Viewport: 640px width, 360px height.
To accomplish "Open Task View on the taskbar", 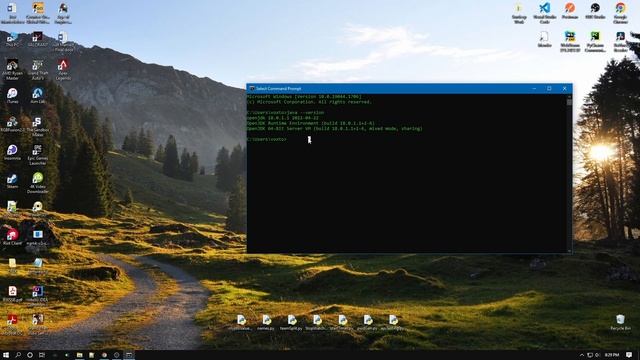I will tap(42, 355).
